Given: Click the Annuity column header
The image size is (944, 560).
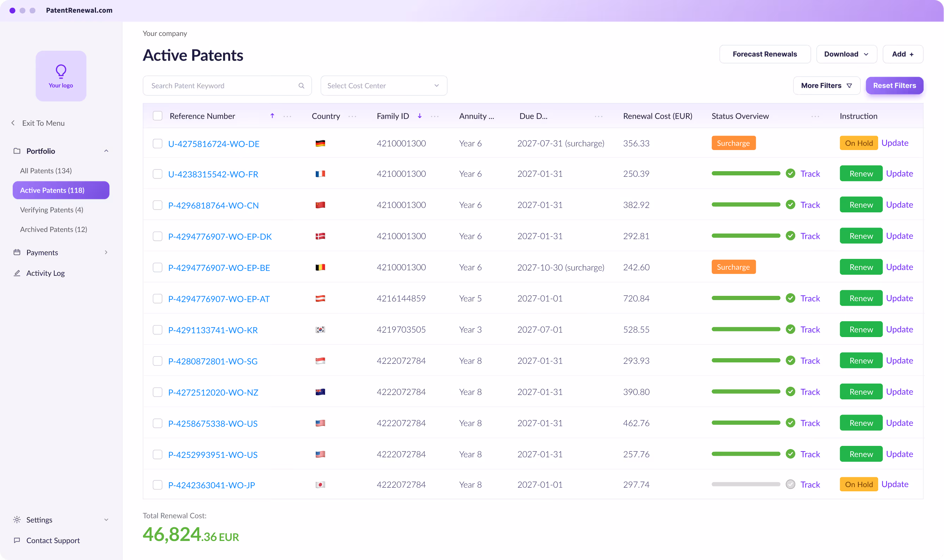Looking at the screenshot, I should click(476, 116).
